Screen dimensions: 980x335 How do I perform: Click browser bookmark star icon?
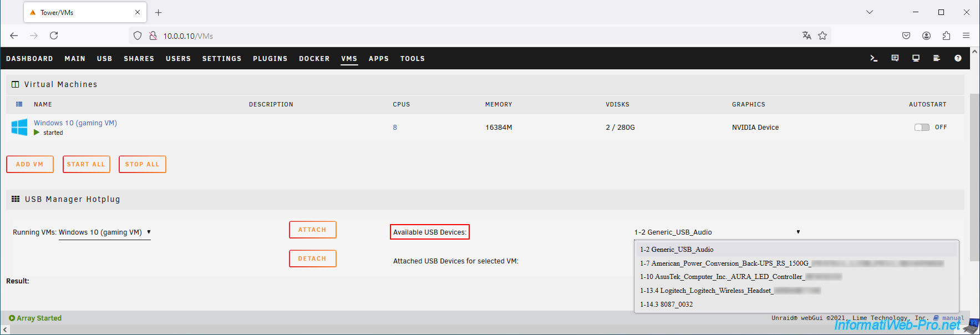(x=822, y=35)
